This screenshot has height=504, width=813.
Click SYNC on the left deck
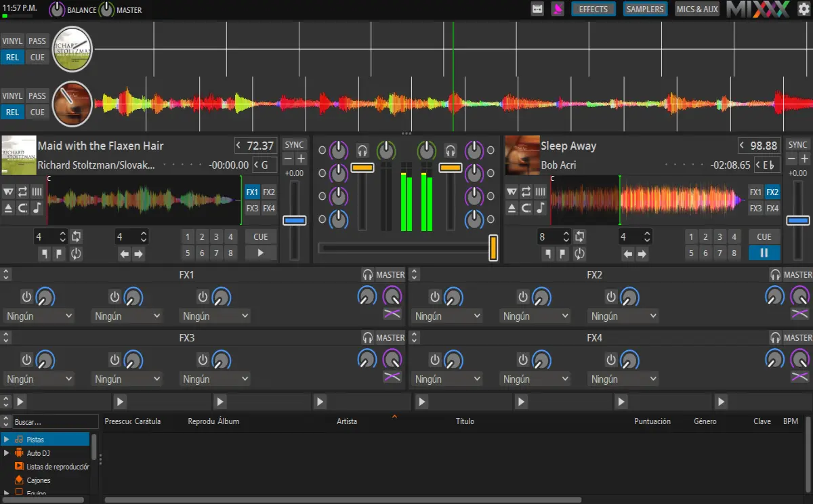click(294, 144)
